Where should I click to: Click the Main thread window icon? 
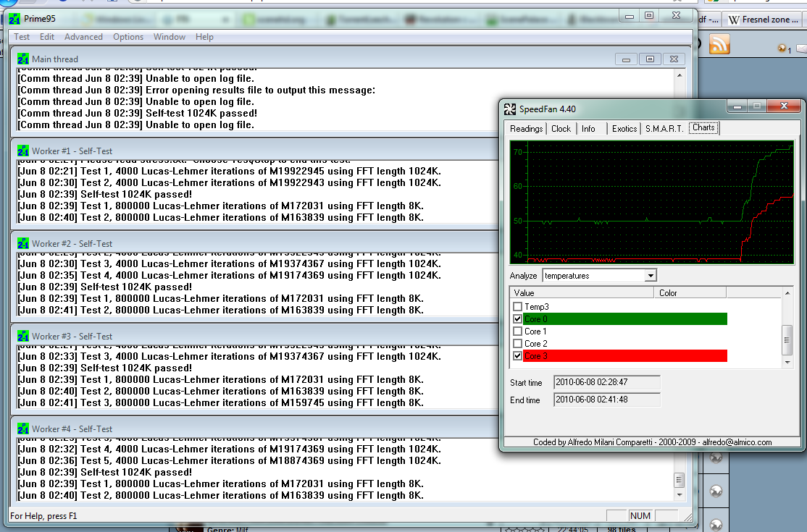click(23, 59)
